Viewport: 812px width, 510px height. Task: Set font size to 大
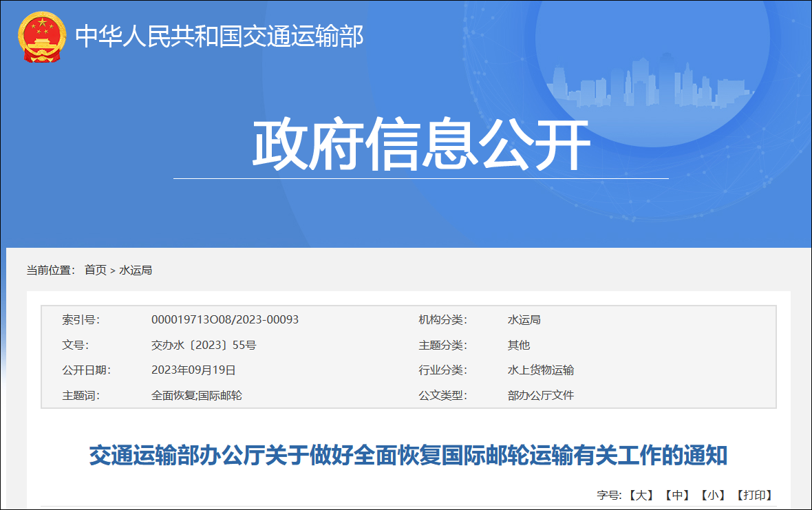click(641, 496)
